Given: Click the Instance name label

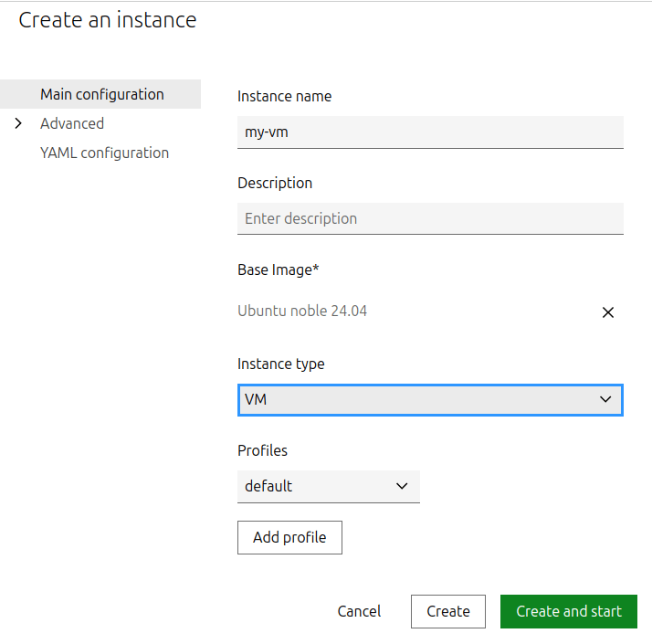Looking at the screenshot, I should pyautogui.click(x=284, y=96).
